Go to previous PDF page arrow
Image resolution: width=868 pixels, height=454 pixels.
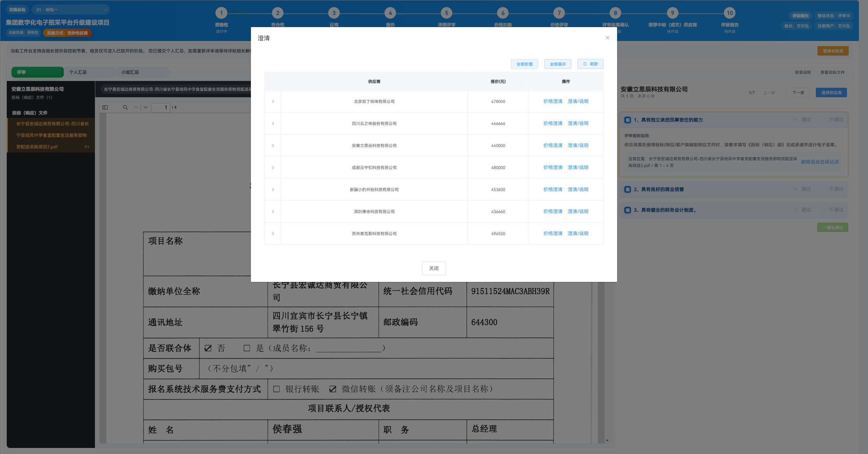point(136,107)
